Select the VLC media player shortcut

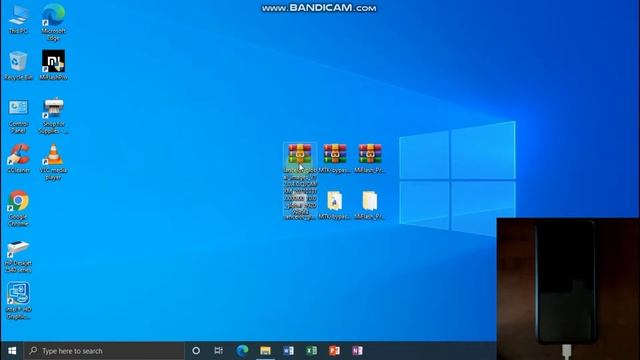[x=53, y=162]
